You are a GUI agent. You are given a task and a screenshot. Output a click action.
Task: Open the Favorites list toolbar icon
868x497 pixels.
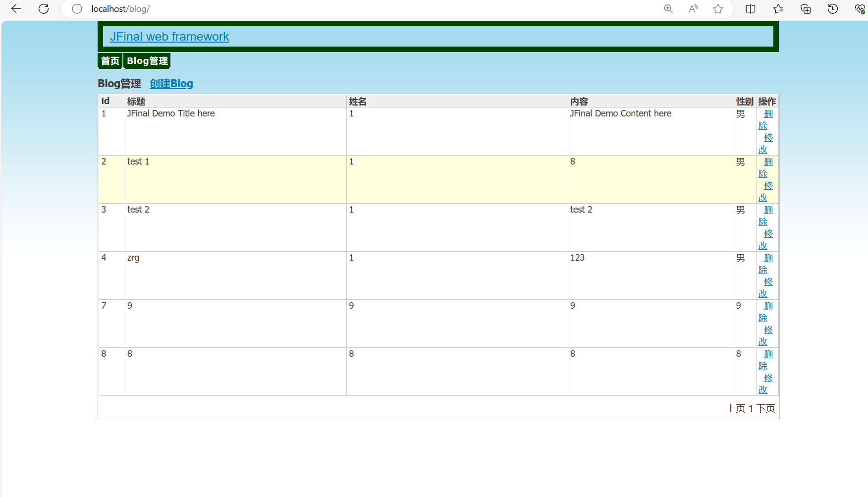(x=778, y=9)
